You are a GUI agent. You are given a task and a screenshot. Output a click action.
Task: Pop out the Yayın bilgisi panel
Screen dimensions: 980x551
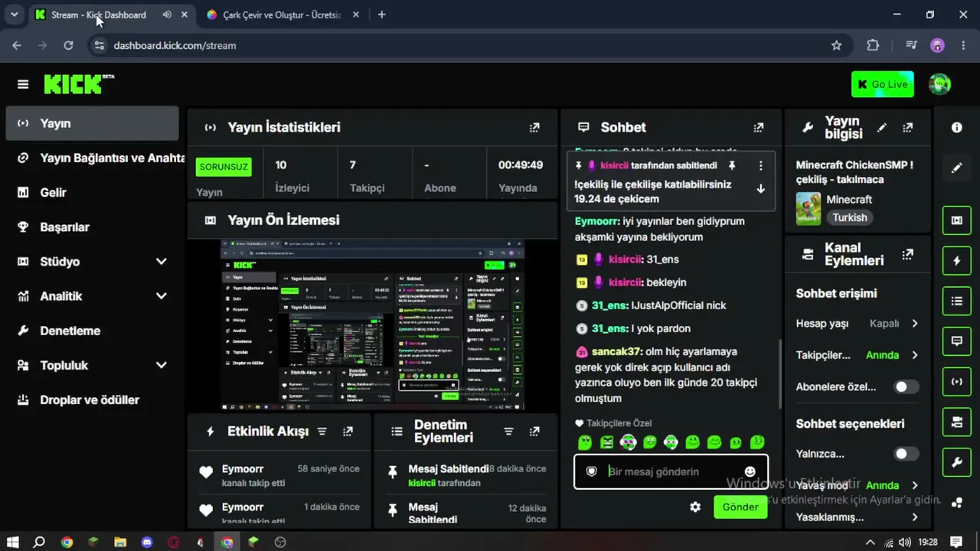click(907, 128)
